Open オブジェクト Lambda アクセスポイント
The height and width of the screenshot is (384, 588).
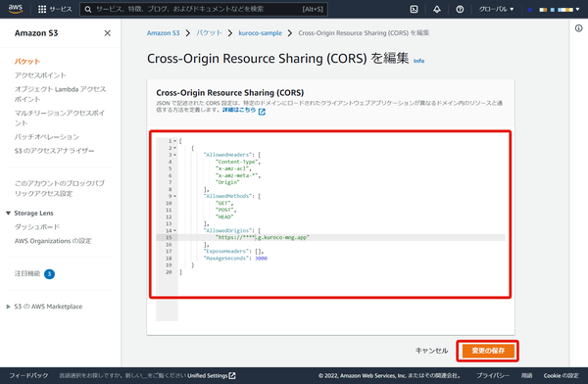60,94
